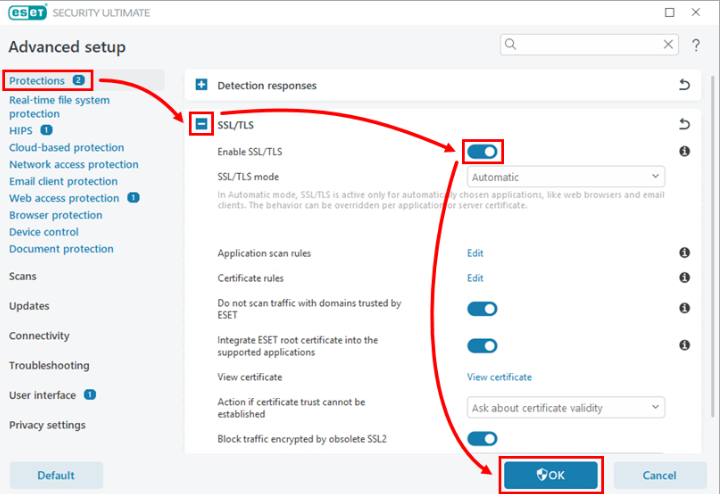This screenshot has height=494, width=720.
Task: Show info for Enable SSL/TLS
Action: point(684,151)
